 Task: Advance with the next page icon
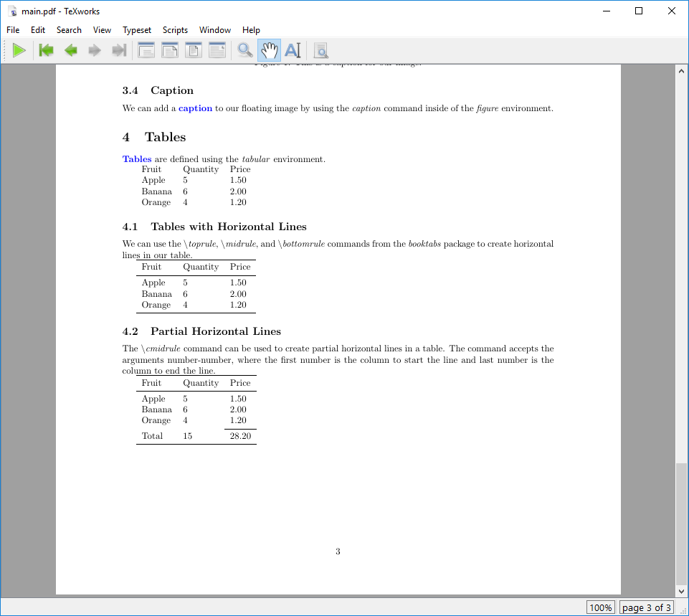click(x=94, y=49)
